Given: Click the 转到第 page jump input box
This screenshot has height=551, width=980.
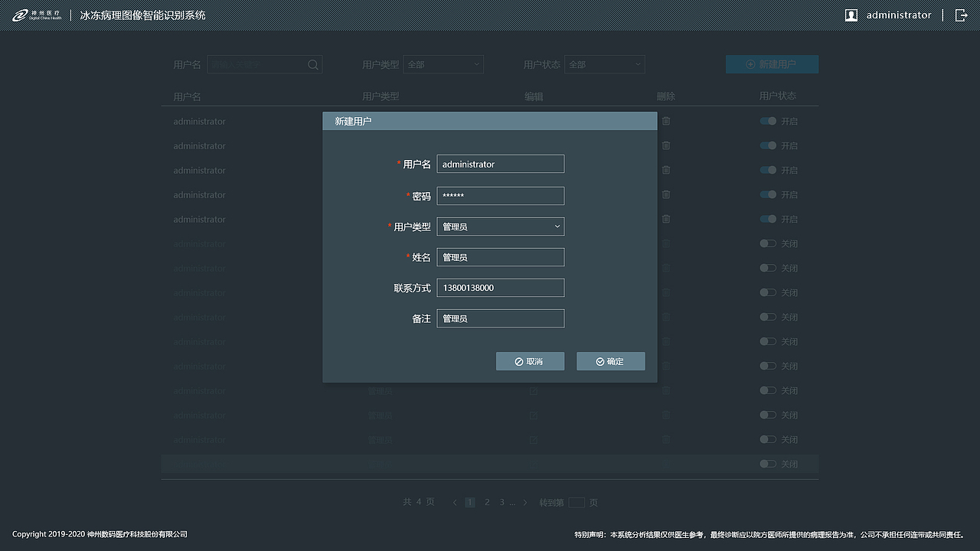Looking at the screenshot, I should 577,503.
